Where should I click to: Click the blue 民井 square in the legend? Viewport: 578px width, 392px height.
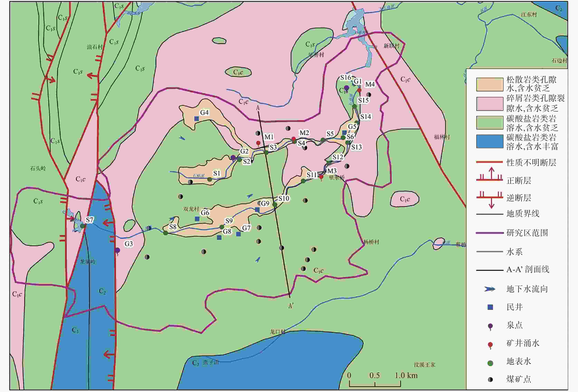click(490, 307)
